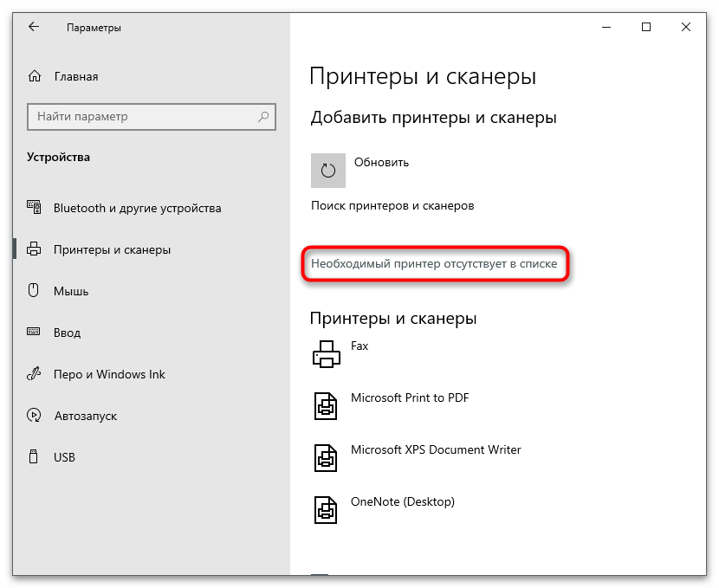719x588 pixels.
Task: Click the circular refresh icon above Обновить
Action: 327,171
